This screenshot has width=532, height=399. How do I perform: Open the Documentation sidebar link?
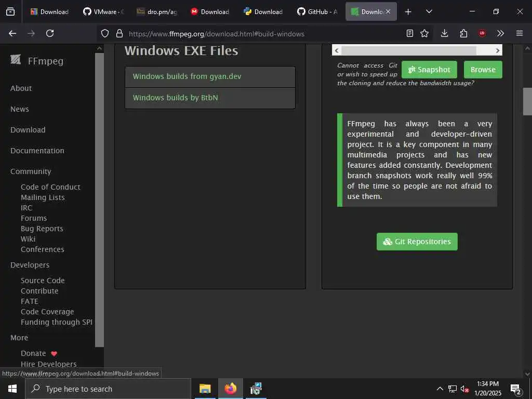37,151
